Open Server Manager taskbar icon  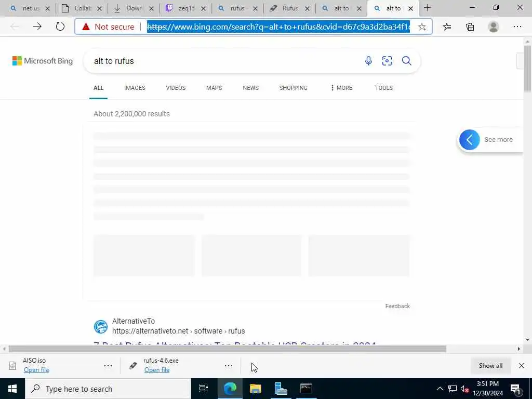(x=281, y=389)
